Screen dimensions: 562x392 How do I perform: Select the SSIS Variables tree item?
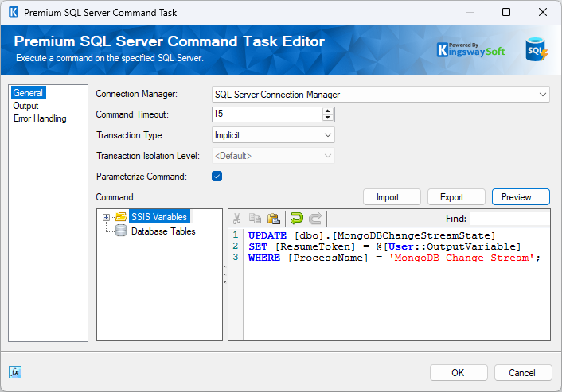tap(158, 216)
